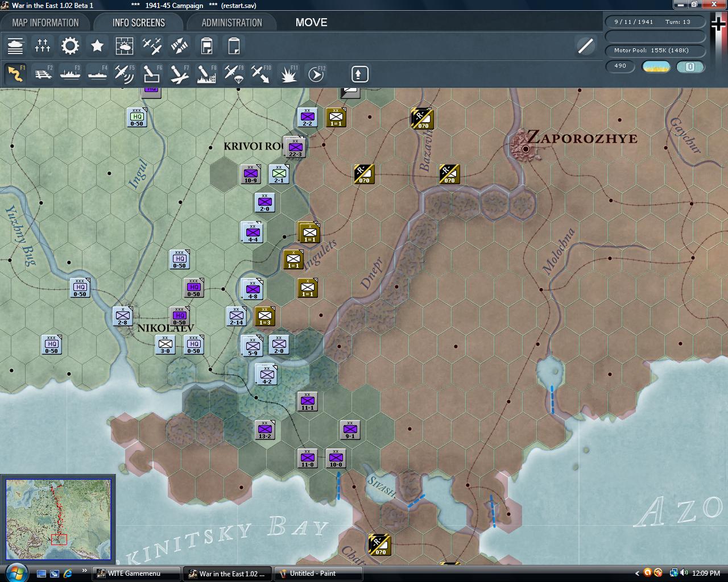The height and width of the screenshot is (582, 728).
Task: Select the 5-9 unit counter
Action: click(252, 346)
